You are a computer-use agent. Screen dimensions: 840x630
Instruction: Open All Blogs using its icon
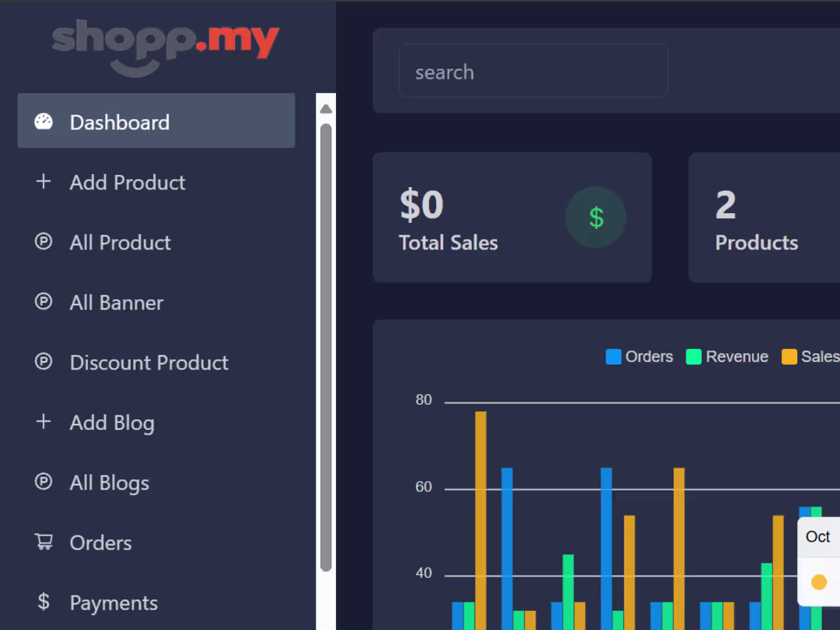44,482
